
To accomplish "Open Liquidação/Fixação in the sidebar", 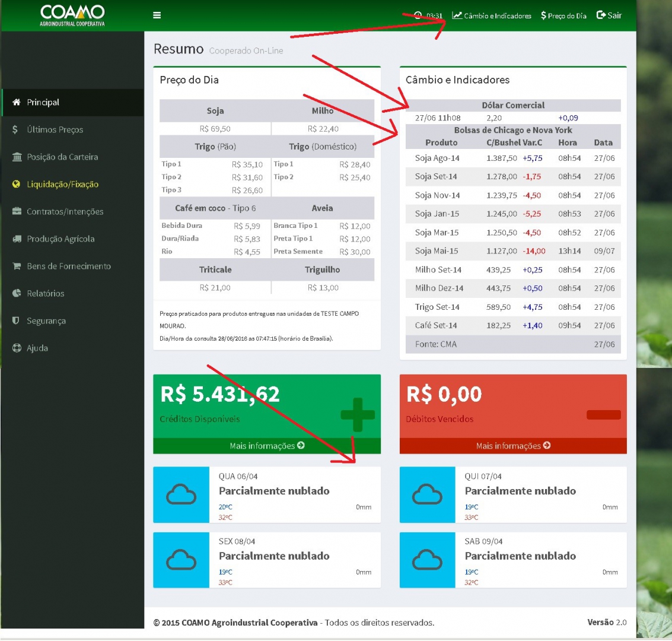I will click(62, 184).
